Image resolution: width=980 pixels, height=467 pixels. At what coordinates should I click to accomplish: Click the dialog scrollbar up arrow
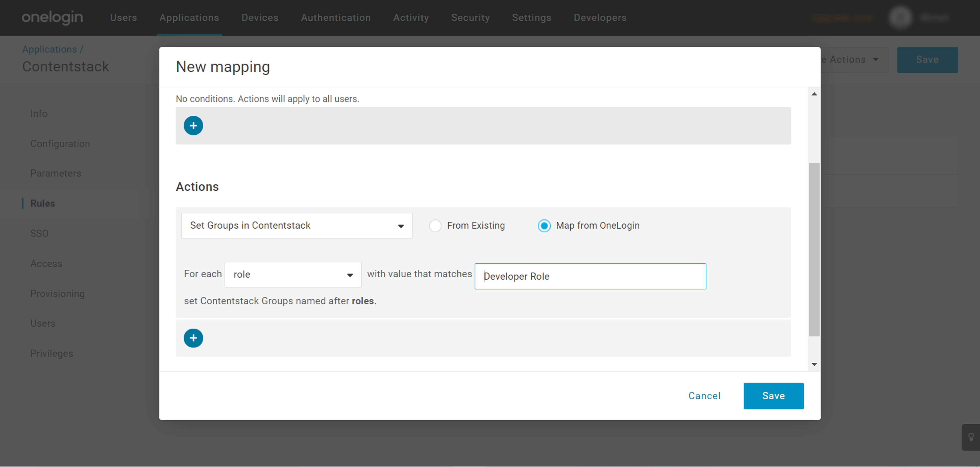(814, 94)
